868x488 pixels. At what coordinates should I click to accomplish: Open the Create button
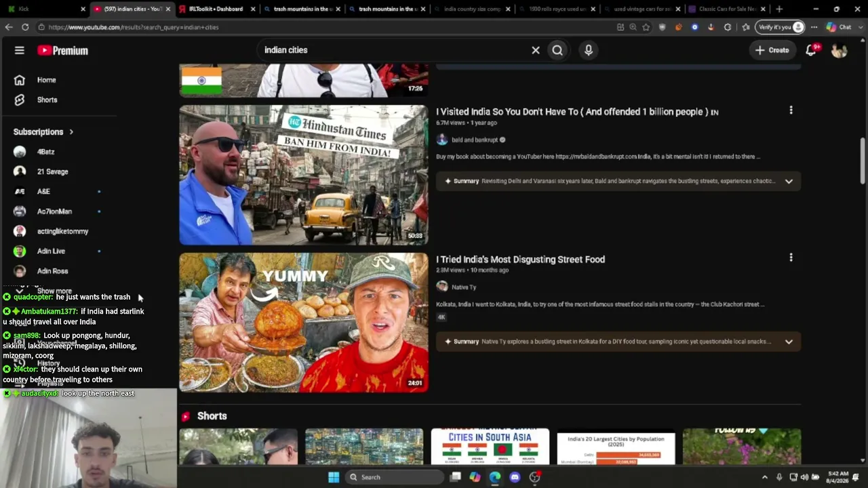click(772, 50)
